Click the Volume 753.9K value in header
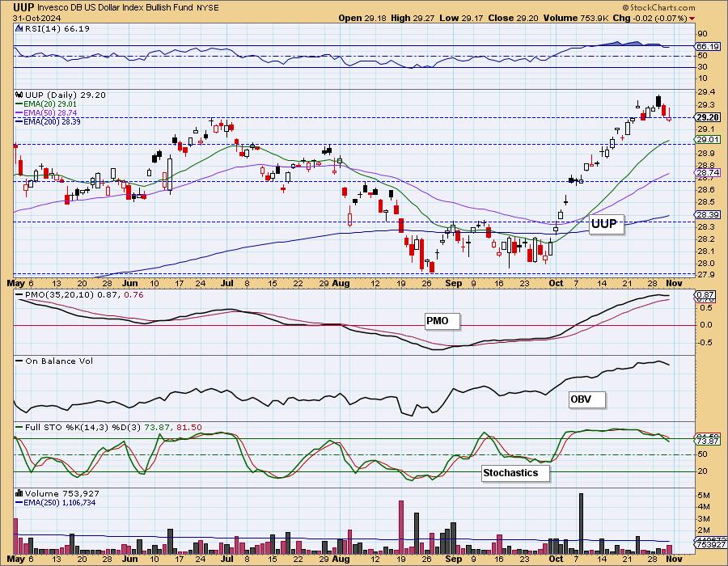The image size is (728, 566). click(576, 18)
